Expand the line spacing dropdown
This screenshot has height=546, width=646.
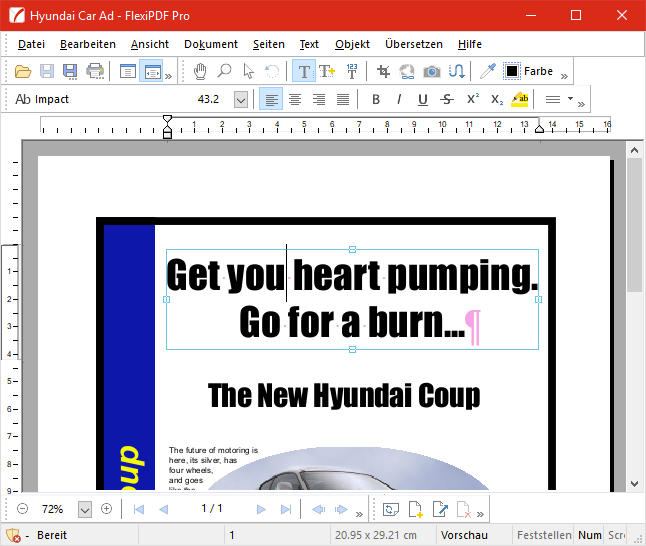click(x=570, y=99)
